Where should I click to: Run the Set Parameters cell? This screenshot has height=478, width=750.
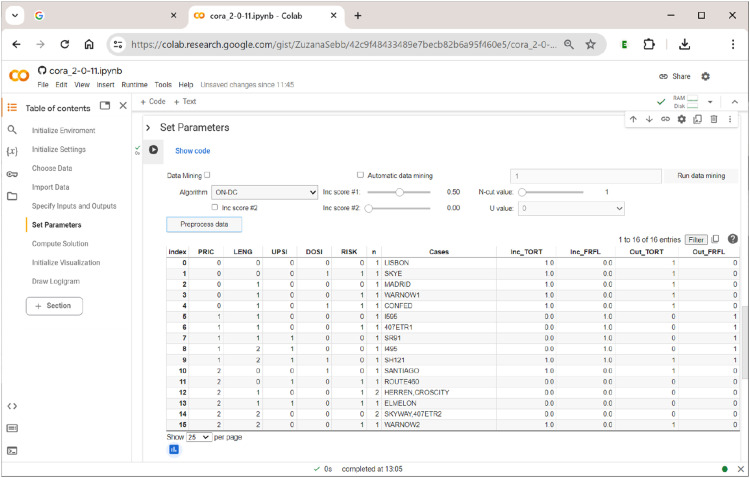coord(153,150)
